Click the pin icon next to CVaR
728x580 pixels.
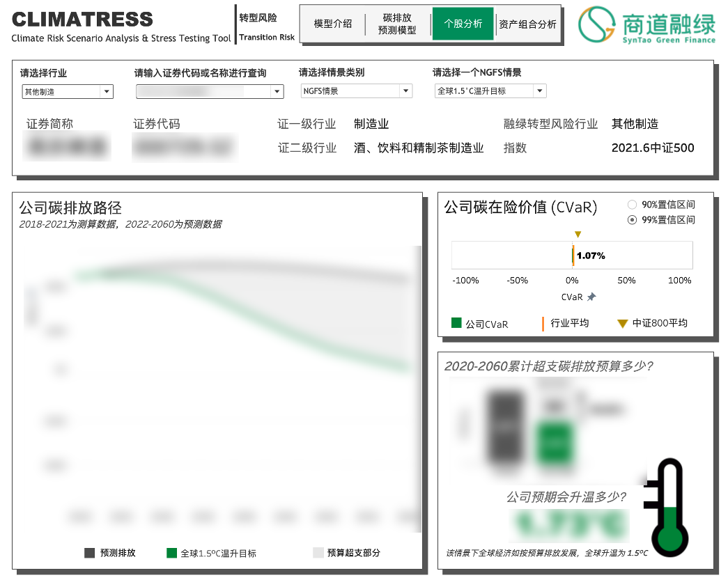click(x=591, y=297)
